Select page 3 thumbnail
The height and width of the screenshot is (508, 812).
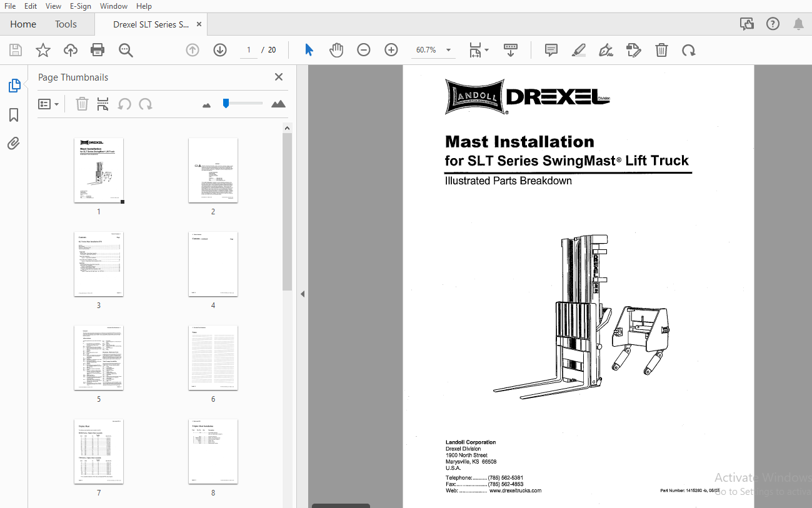(x=99, y=264)
